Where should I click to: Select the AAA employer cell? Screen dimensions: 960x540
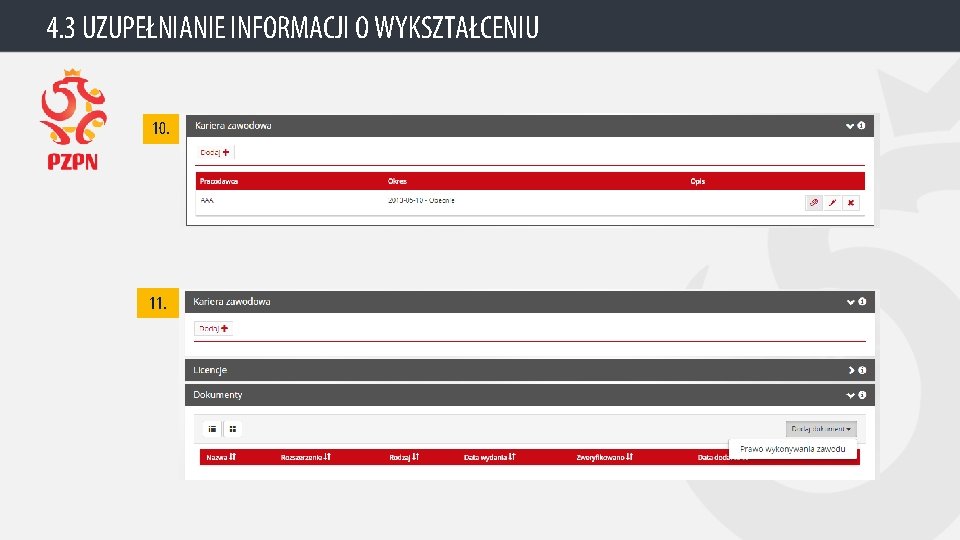[x=207, y=200]
